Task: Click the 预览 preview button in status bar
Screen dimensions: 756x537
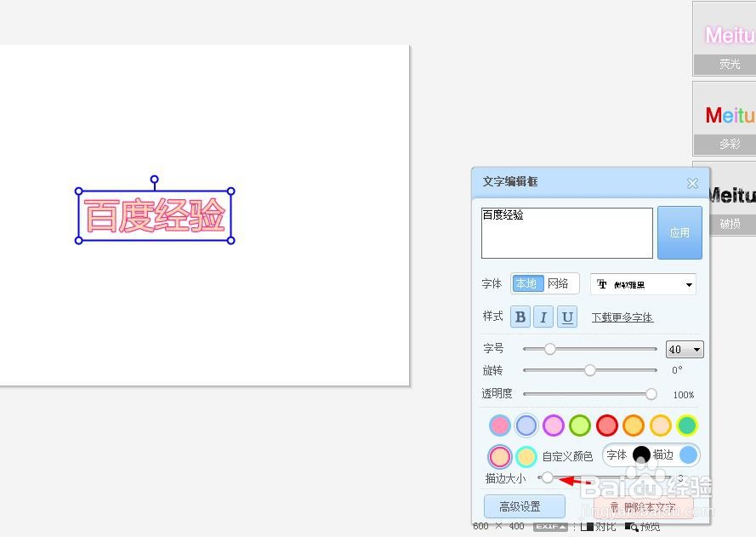Action: 642,527
